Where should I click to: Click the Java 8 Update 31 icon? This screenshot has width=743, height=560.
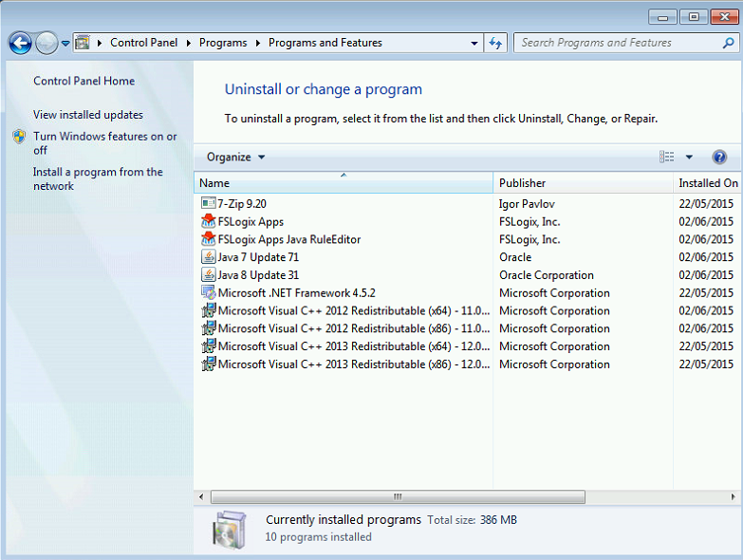208,275
